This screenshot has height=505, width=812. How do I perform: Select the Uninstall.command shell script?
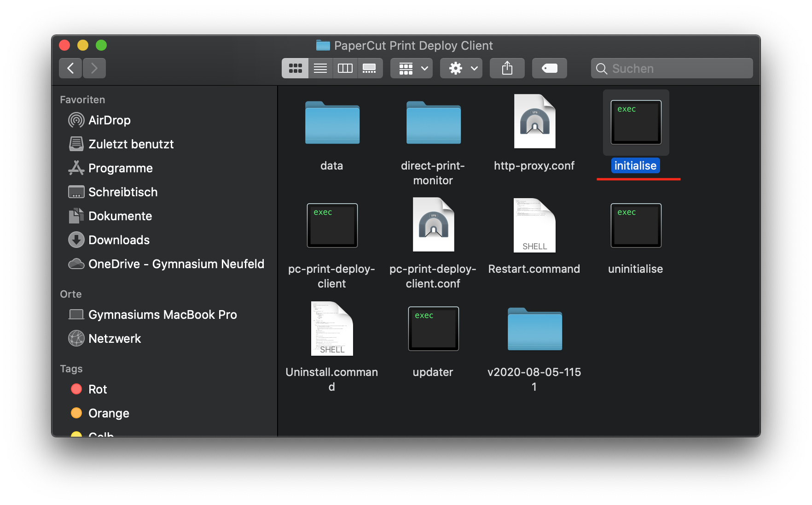point(332,329)
